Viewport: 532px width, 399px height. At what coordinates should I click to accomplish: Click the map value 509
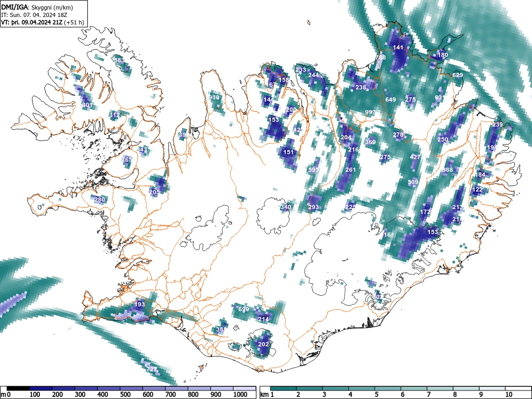click(x=413, y=182)
